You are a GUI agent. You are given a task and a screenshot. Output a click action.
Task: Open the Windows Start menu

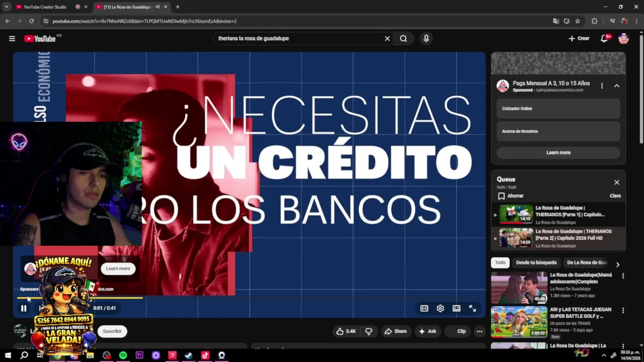[x=8, y=355]
